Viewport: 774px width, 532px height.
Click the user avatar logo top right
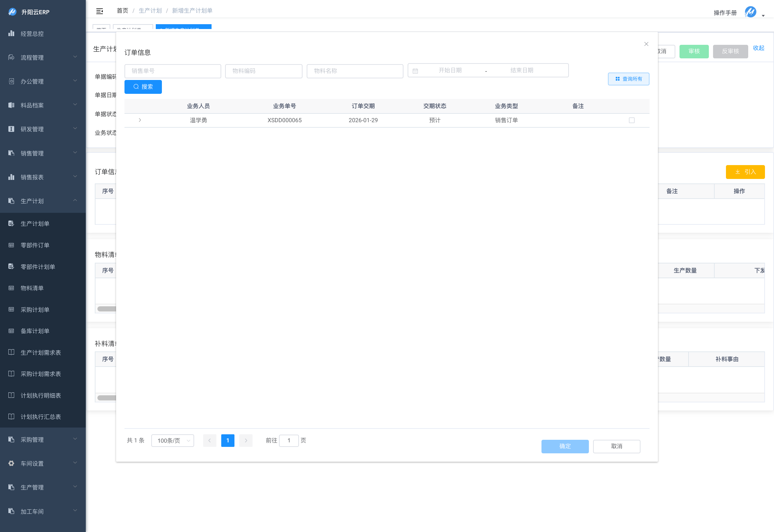750,12
